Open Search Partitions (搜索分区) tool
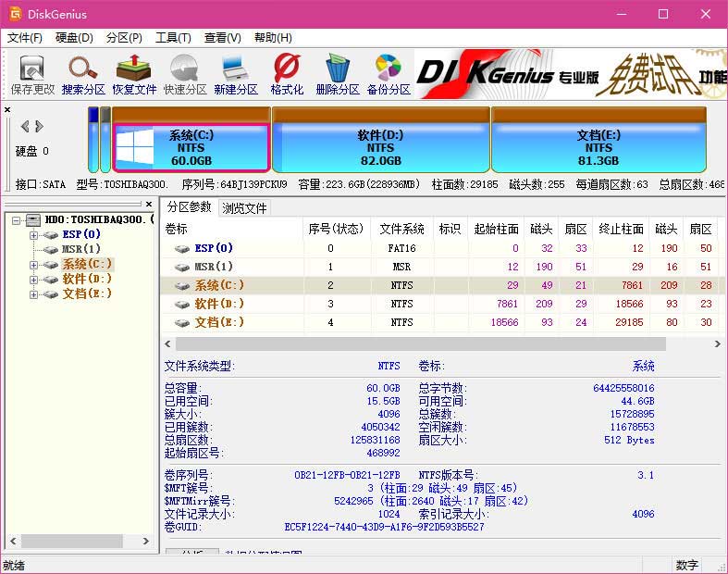Image resolution: width=728 pixels, height=574 pixels. click(x=83, y=74)
